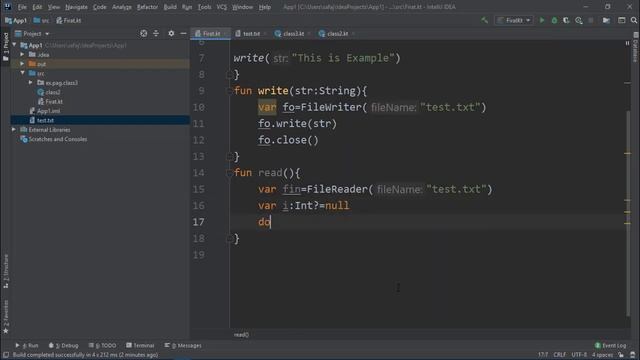Screen dimensions: 640x360
Task: Click First.kt in the breadcrumb navigation bar
Action: (69, 20)
